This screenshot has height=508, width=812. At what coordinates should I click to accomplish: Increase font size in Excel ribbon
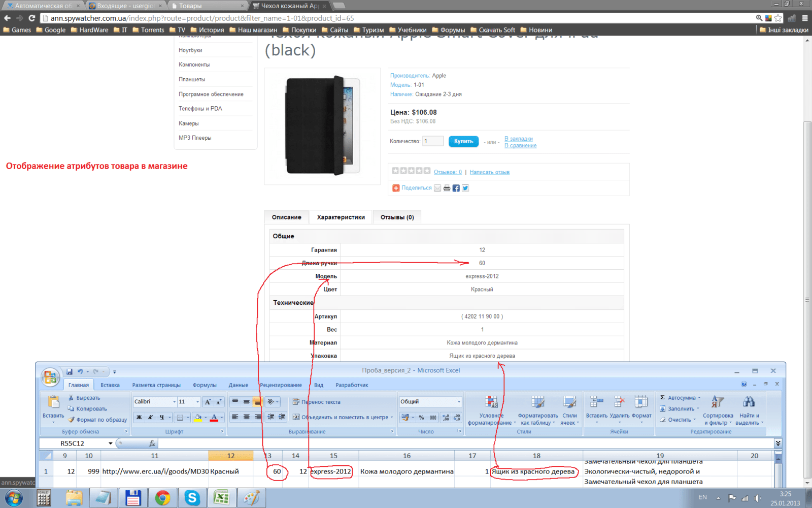tap(208, 402)
